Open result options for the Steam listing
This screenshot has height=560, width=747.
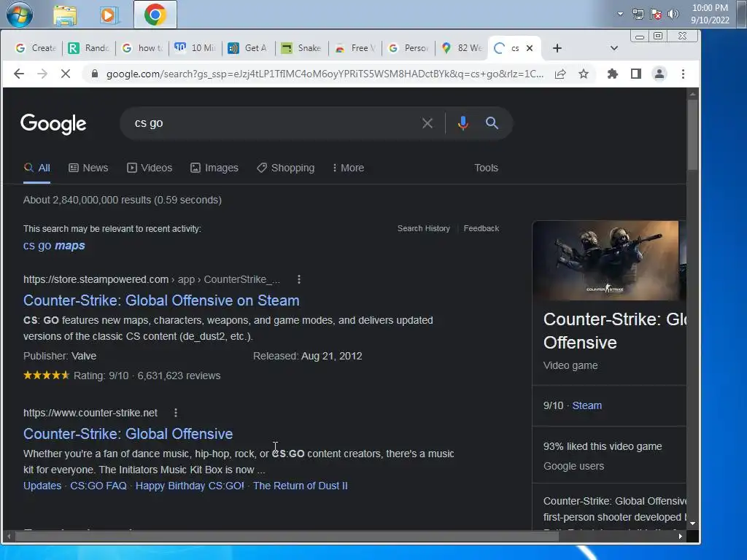(298, 279)
